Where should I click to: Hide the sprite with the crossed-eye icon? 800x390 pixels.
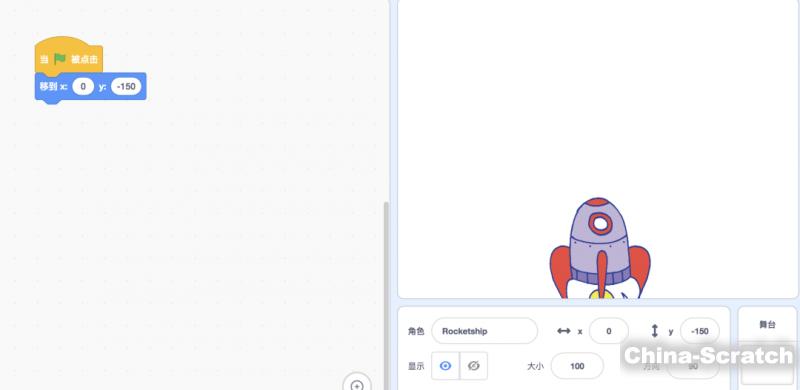(473, 366)
